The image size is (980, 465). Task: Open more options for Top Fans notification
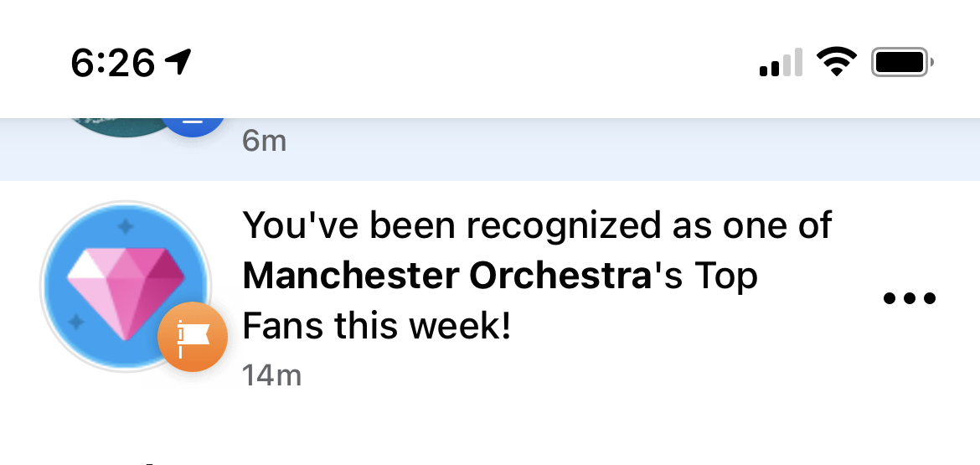(x=909, y=297)
